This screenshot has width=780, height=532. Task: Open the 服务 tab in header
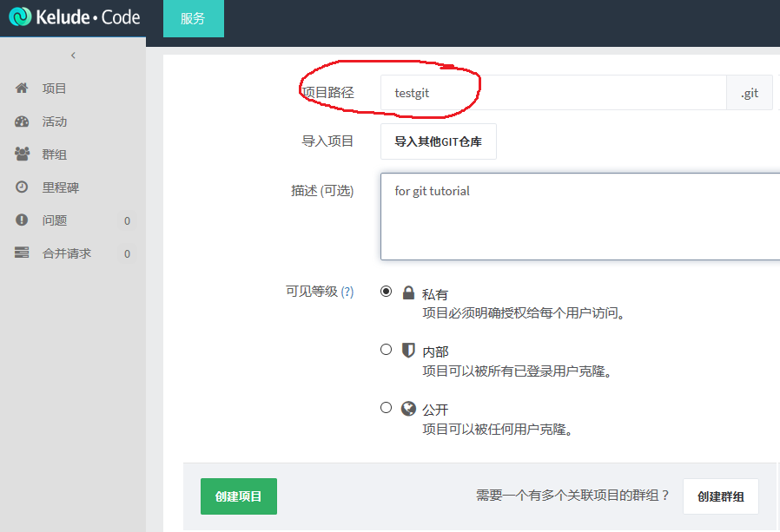pyautogui.click(x=194, y=18)
